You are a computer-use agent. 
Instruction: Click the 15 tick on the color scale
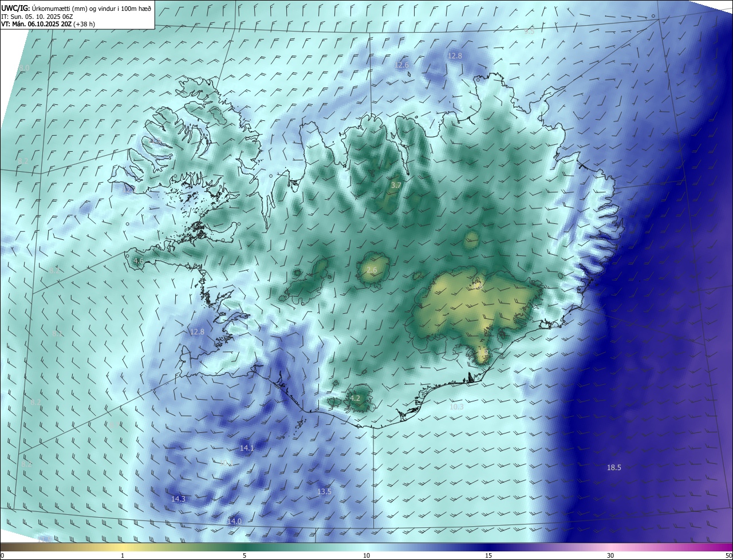[x=488, y=555]
